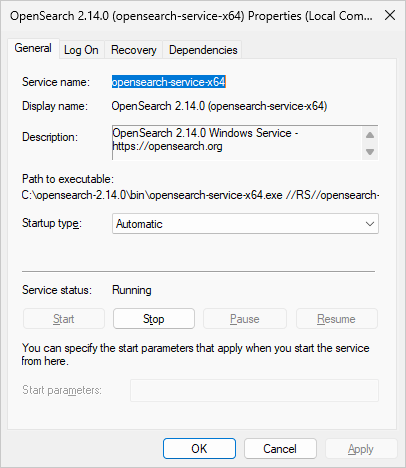Screen dimensions: 406x468
Task: Click the description scroll down arrow
Action: 370,152
